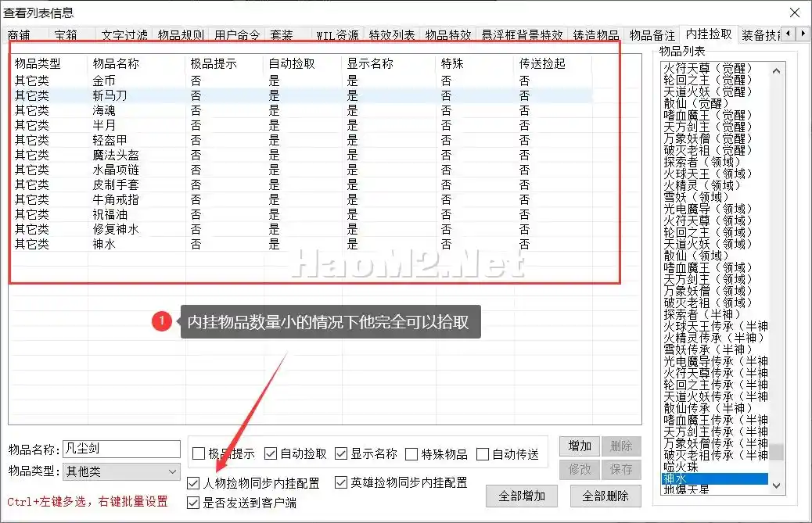Select the 魔法头盔 row
The height and width of the screenshot is (523, 812).
301,156
